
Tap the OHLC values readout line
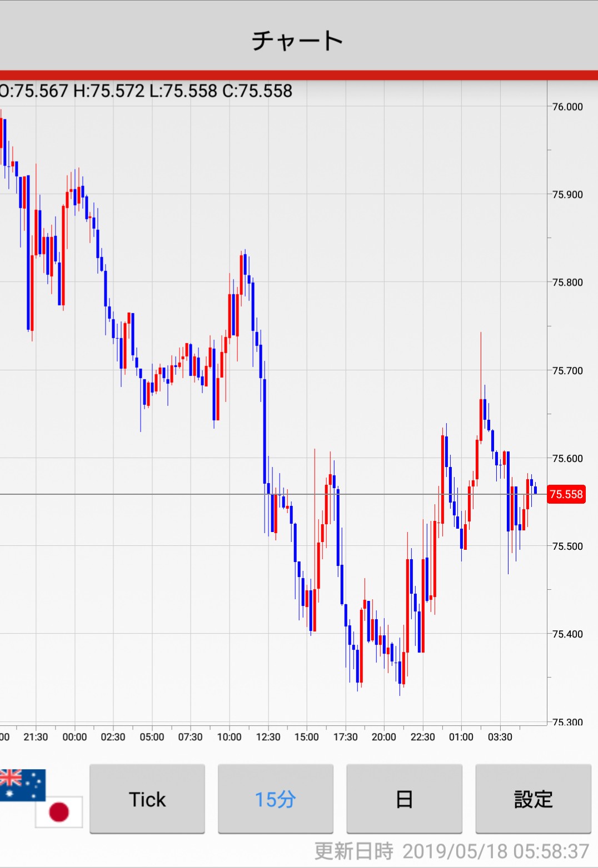(x=146, y=91)
